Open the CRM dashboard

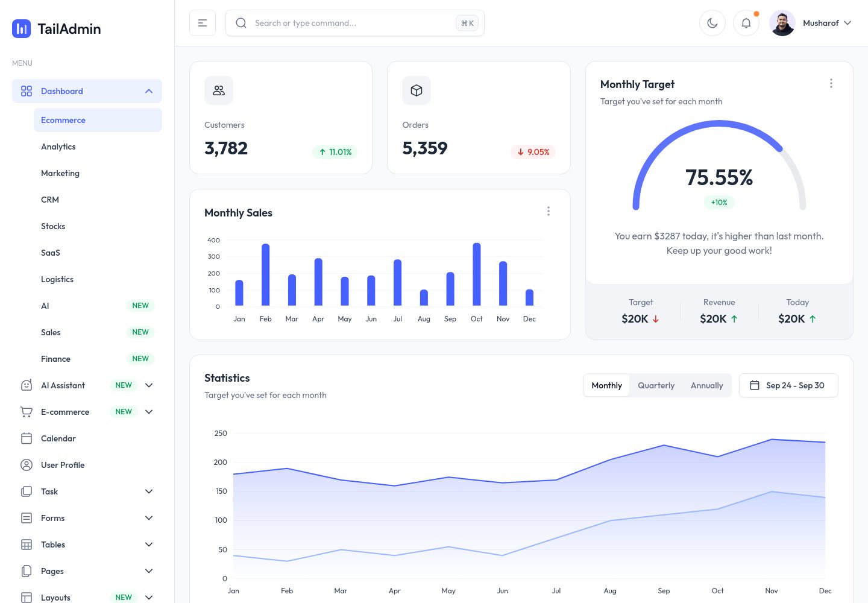tap(98, 200)
